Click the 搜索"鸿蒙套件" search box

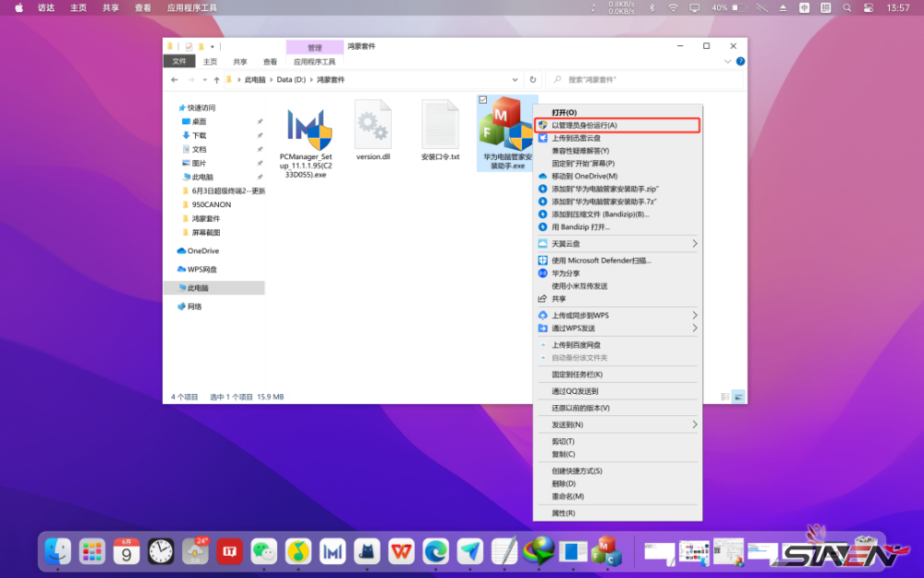tap(645, 80)
